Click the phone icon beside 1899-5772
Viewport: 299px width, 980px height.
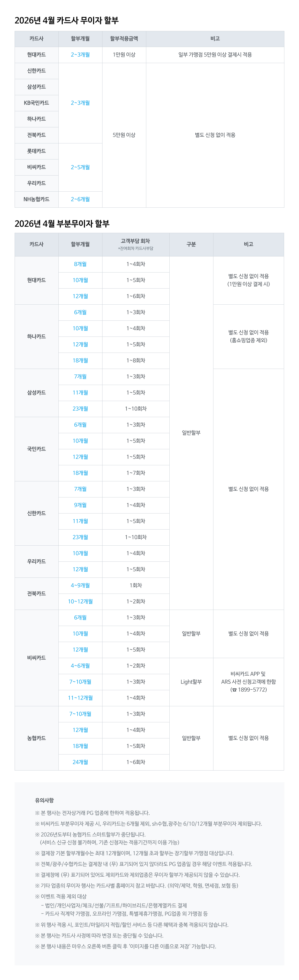(234, 690)
